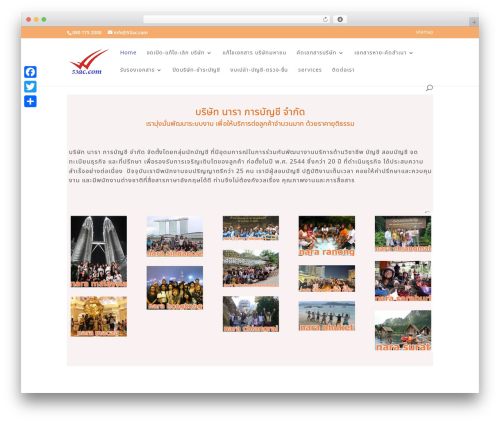Screen dimensions: 500x423
Task: Open the second item in lower menu row
Action: (x=196, y=70)
